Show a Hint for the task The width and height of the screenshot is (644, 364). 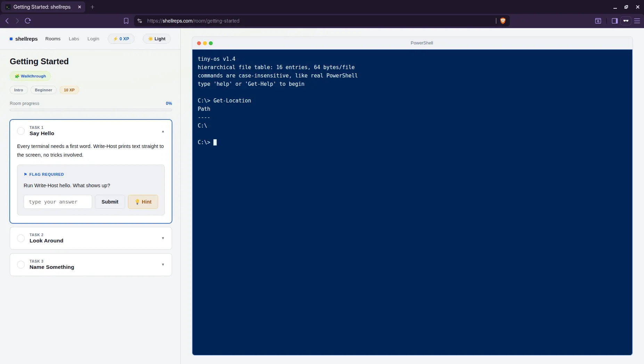click(x=143, y=202)
